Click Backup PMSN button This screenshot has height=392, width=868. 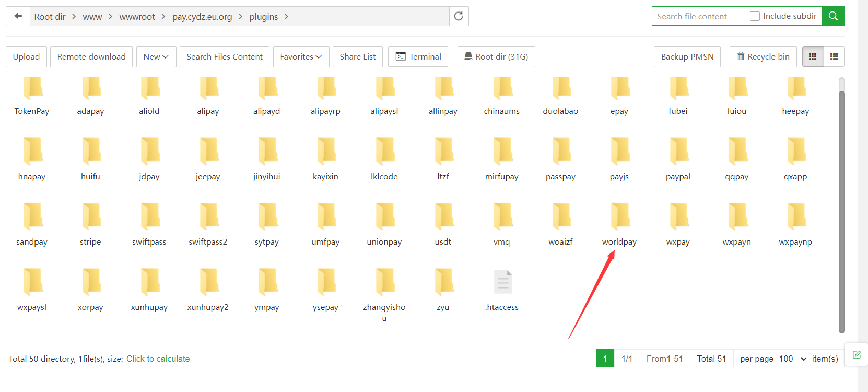coord(687,56)
